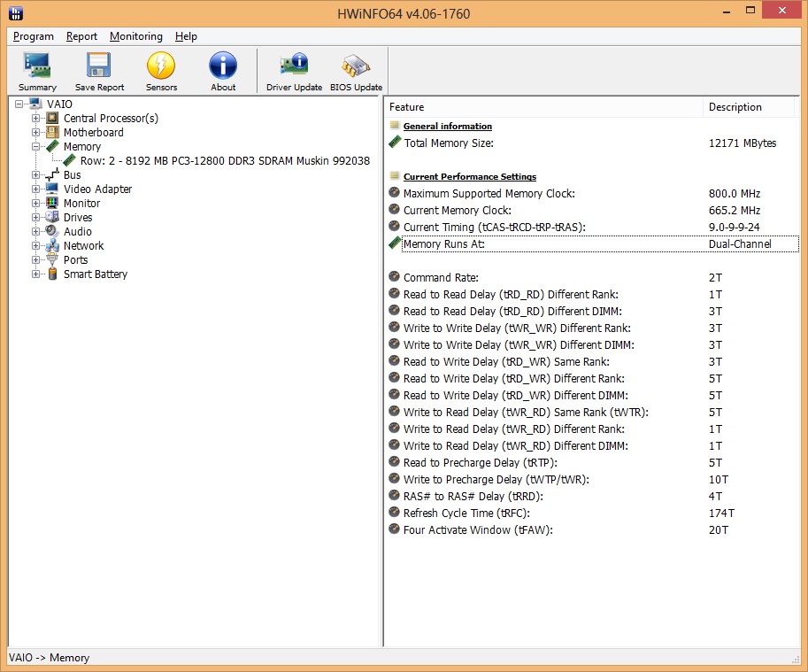Click the Current Memory Clock row
Screen dimensions: 808x672
coord(593,210)
